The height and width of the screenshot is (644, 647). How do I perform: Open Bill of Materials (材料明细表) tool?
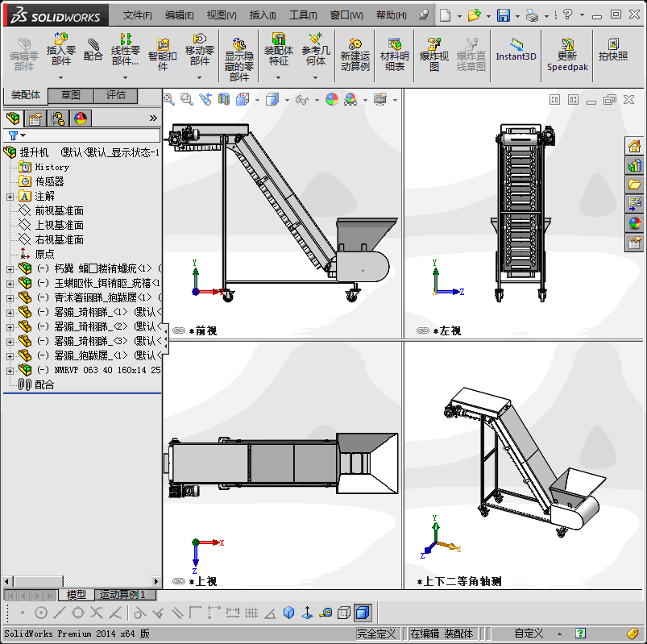click(x=395, y=55)
